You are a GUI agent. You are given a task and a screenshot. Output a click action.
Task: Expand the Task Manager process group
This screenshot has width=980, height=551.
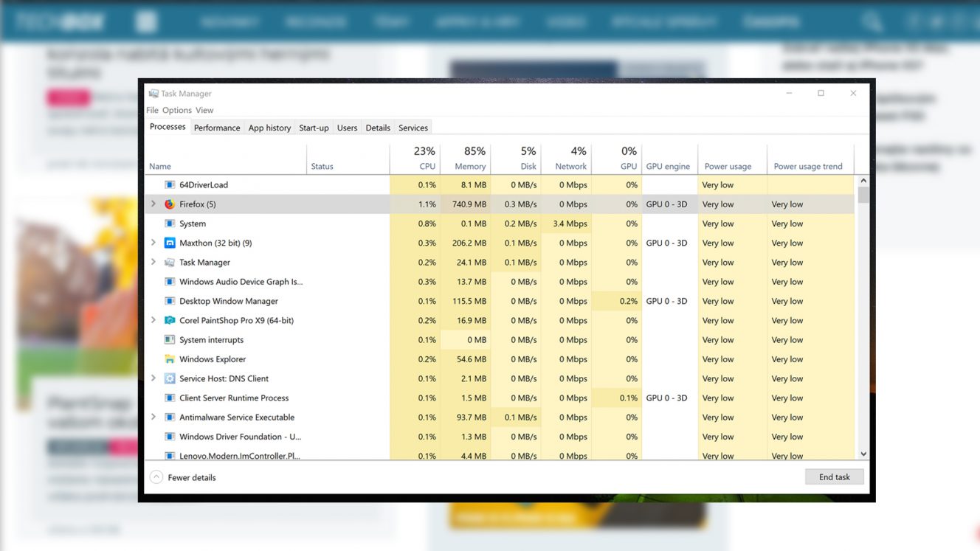153,262
